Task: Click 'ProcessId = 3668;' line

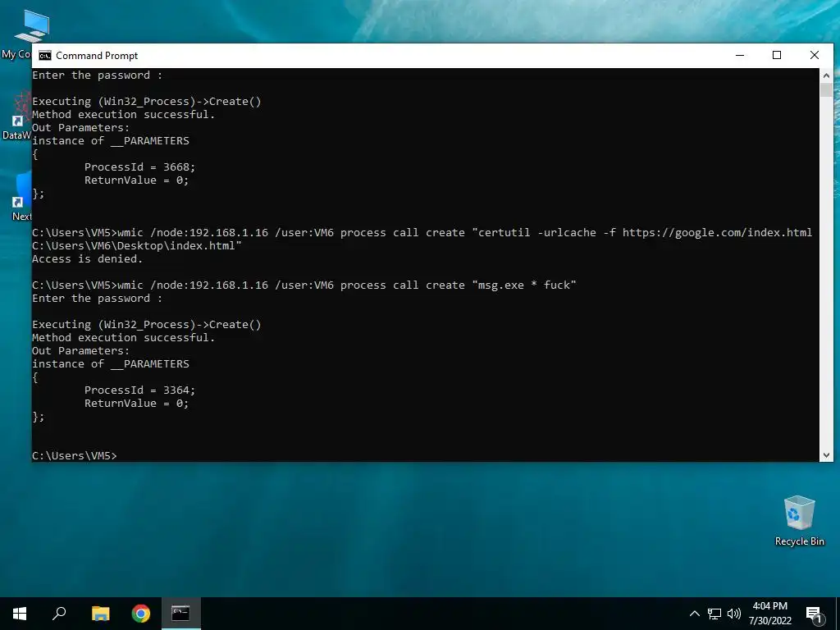Action: (x=139, y=167)
